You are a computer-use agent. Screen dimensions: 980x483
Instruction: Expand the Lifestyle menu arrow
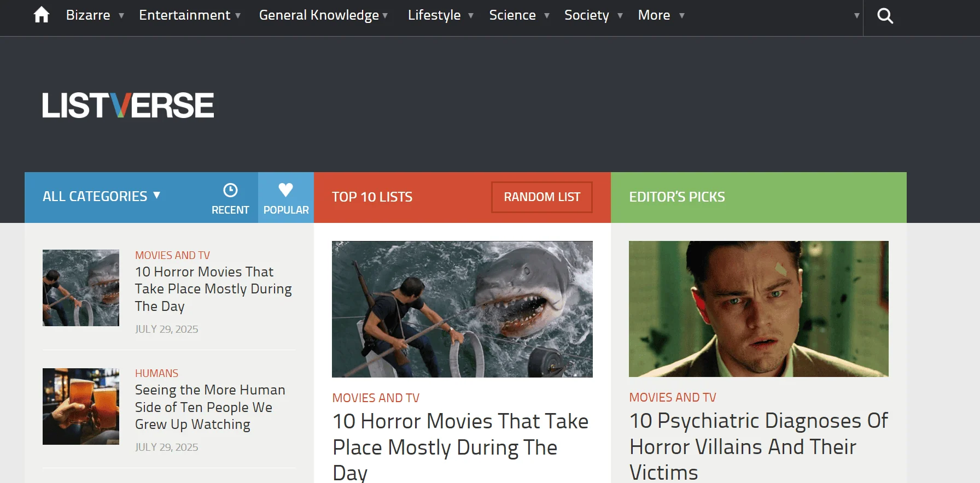pos(471,16)
